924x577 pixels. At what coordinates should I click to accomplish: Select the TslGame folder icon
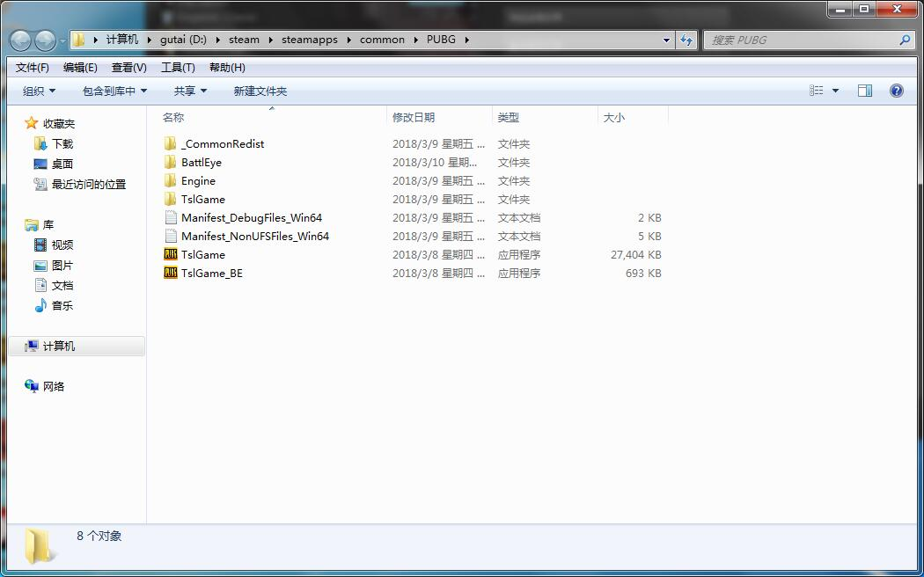171,199
